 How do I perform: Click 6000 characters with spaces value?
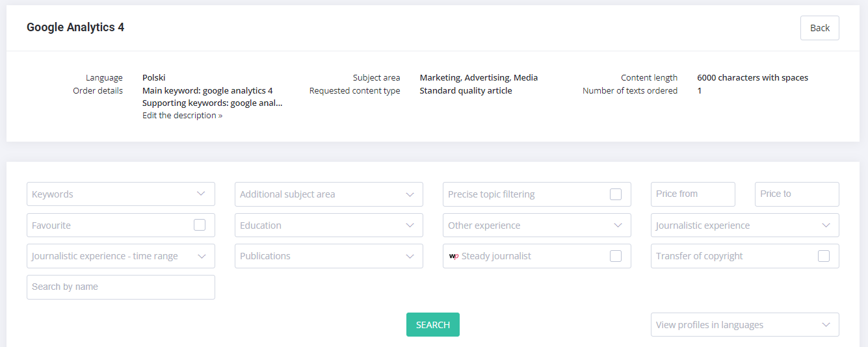(753, 77)
